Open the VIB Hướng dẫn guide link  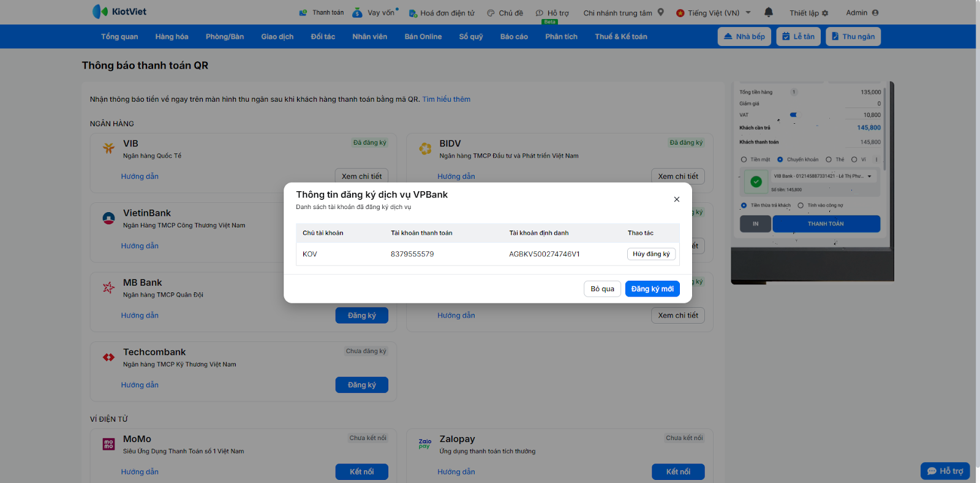click(x=140, y=177)
